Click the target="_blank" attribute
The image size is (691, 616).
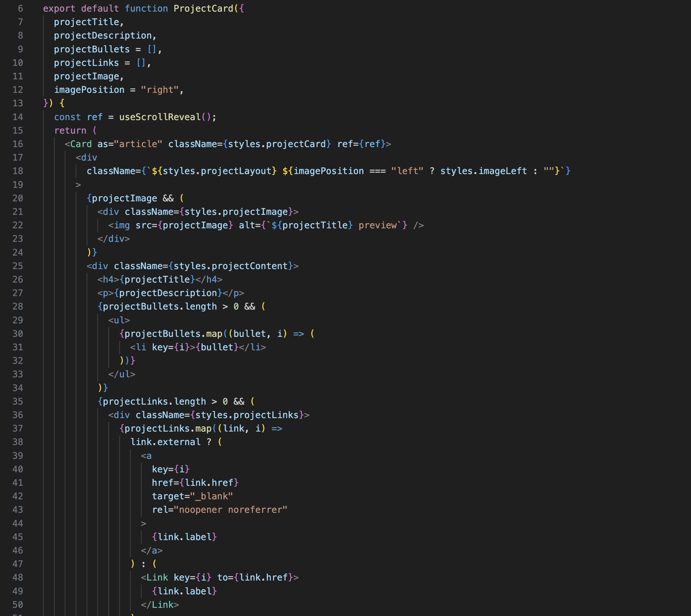pos(192,496)
